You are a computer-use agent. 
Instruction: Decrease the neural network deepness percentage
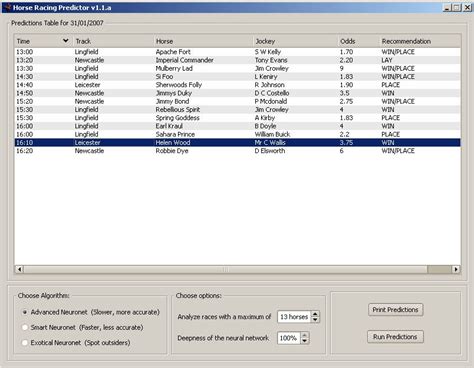[x=304, y=341]
